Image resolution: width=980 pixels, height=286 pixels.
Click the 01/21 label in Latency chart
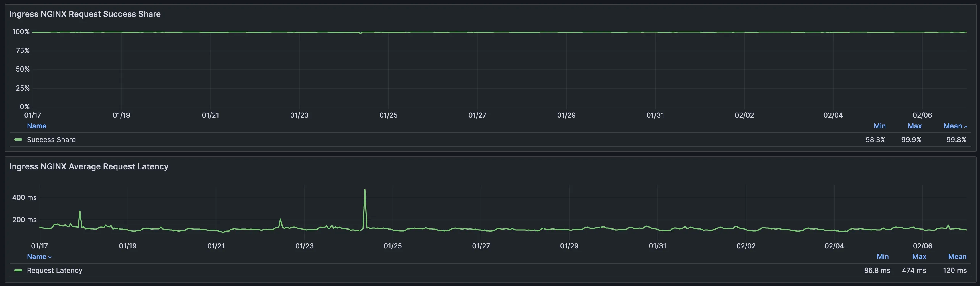tap(216, 246)
